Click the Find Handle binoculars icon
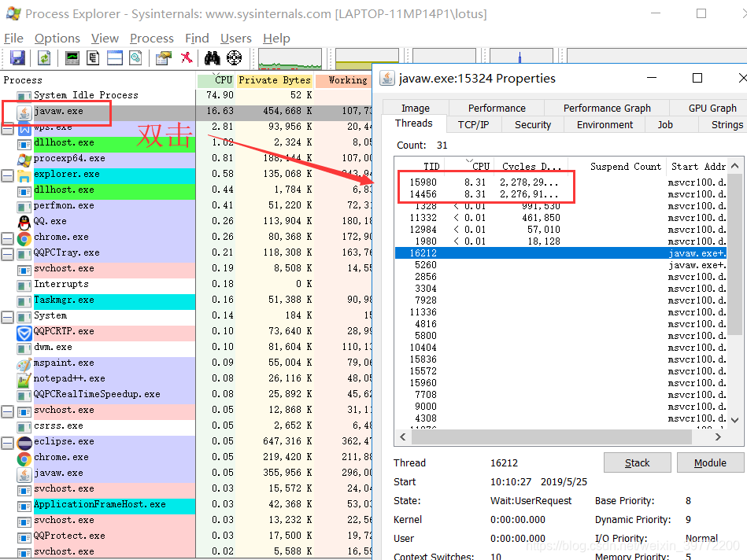The width and height of the screenshot is (747, 560). [x=212, y=58]
